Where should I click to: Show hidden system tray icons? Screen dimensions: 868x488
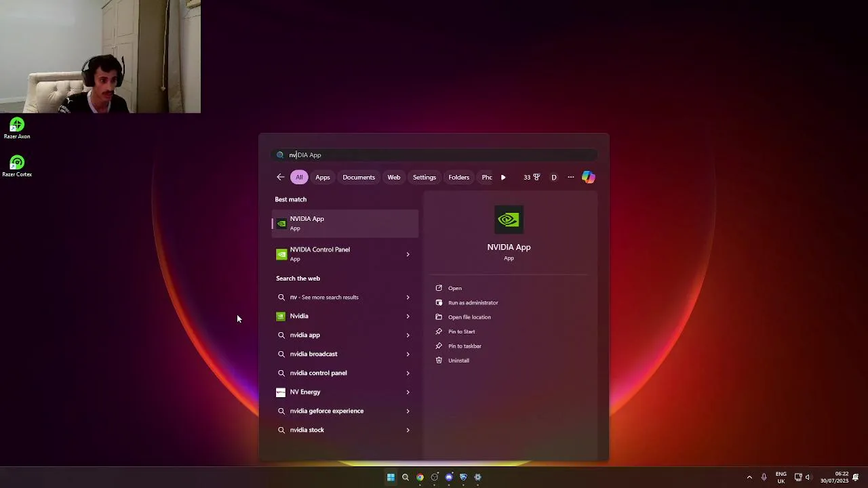(749, 477)
